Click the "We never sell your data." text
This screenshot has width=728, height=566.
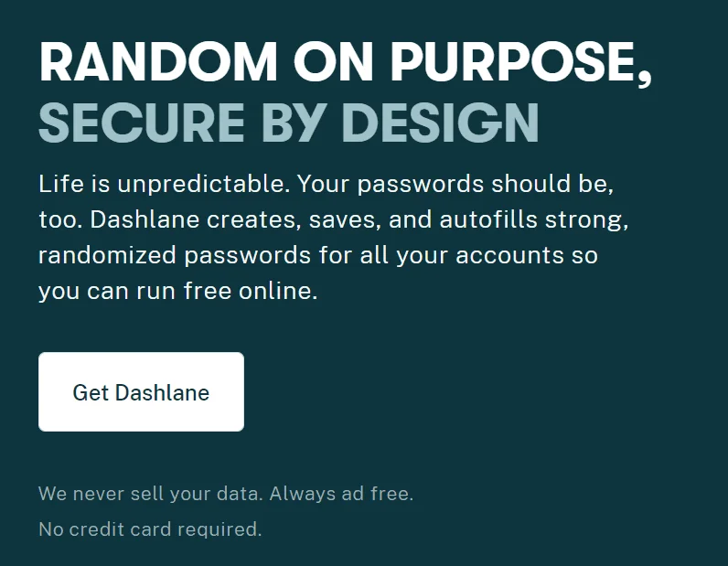(x=151, y=494)
